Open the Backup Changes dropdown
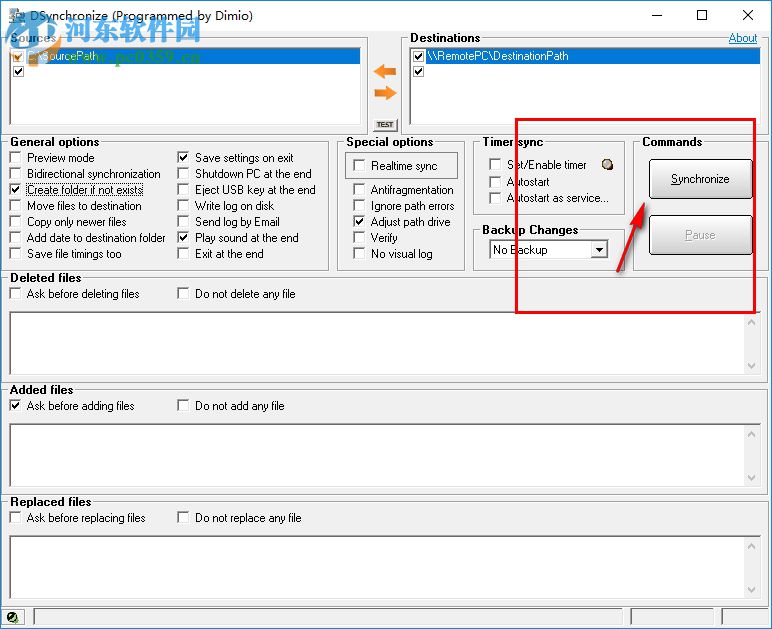 point(599,250)
